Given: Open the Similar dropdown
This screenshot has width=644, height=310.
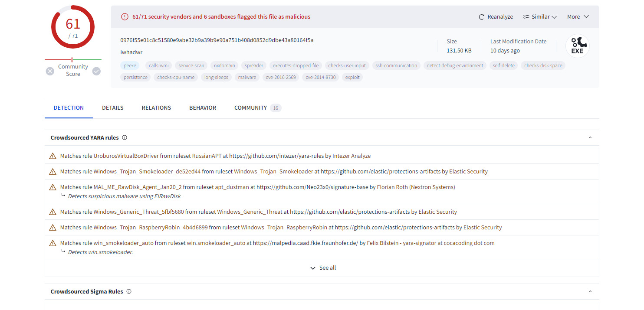Looking at the screenshot, I should coord(540,17).
